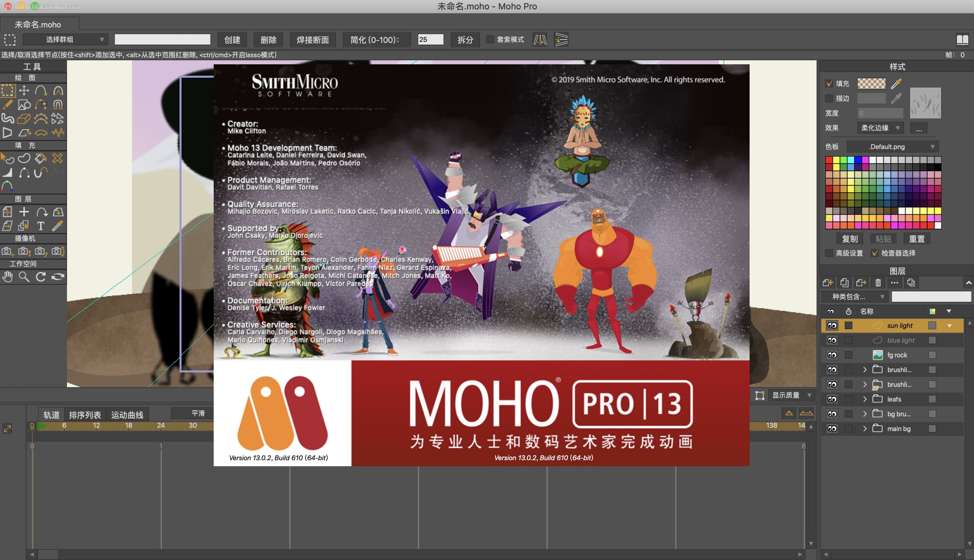Switch to the 轨道 timeline tab
Screen dimensions: 974x560
51,415
